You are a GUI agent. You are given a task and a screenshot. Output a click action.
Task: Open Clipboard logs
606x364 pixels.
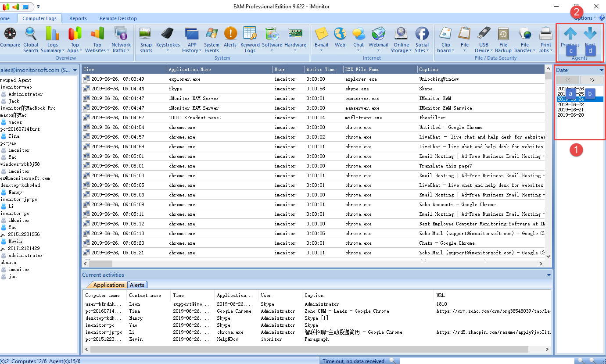point(446,39)
